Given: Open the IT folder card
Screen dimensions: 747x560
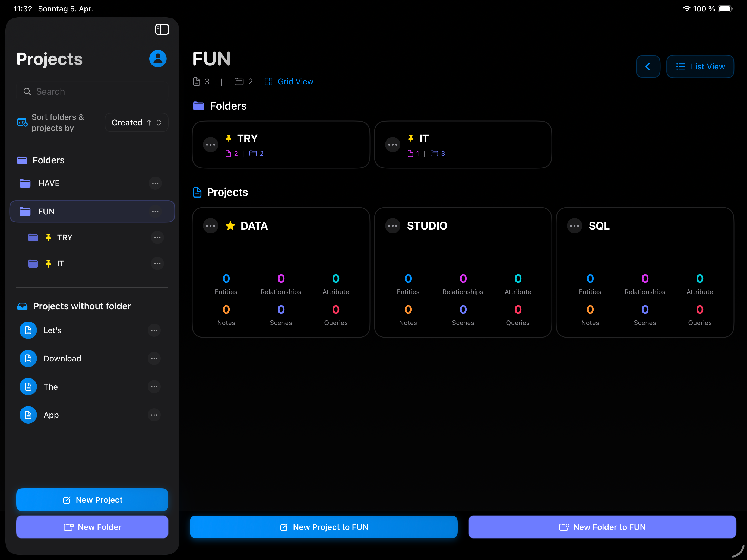Looking at the screenshot, I should click(463, 145).
